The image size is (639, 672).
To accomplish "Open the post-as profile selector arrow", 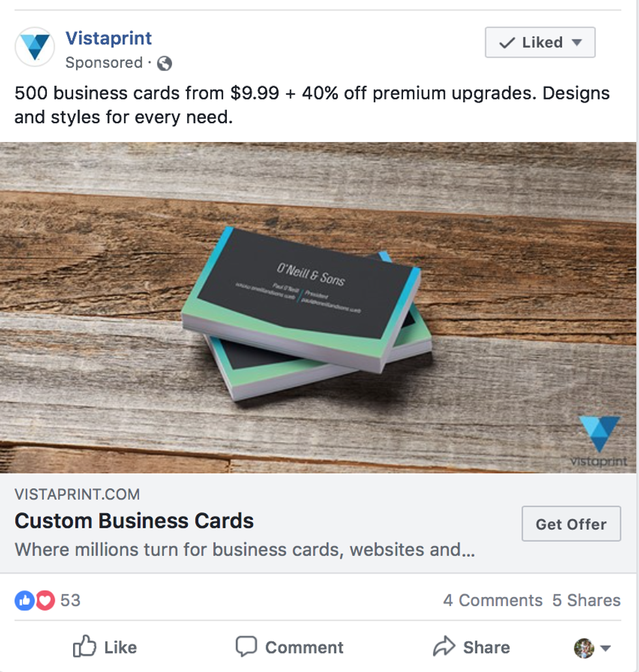I will tap(606, 648).
